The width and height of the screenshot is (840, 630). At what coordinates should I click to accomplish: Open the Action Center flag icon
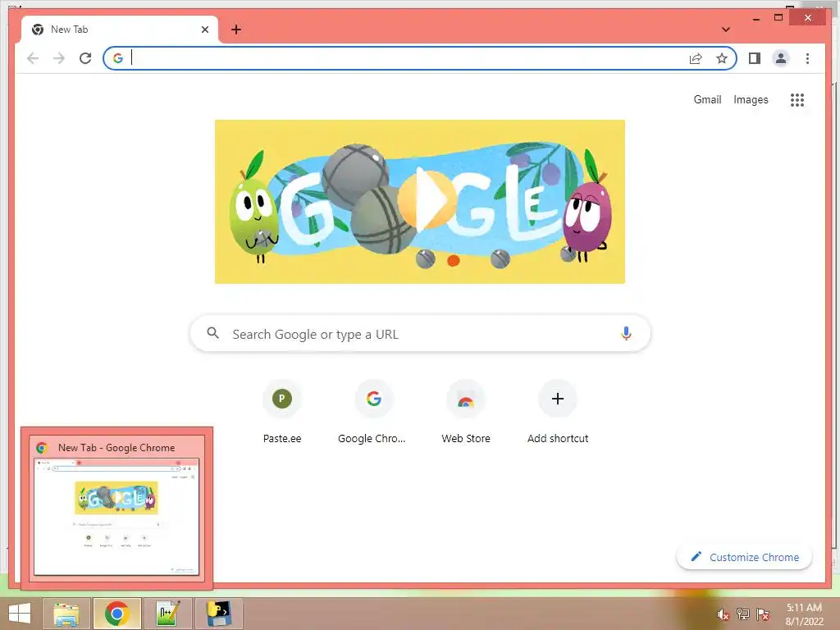[x=762, y=614]
